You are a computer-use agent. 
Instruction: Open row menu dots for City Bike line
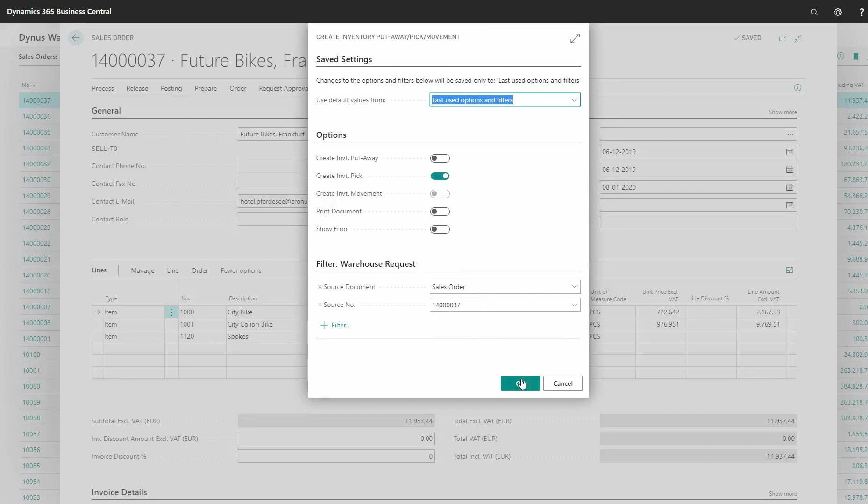tap(171, 312)
